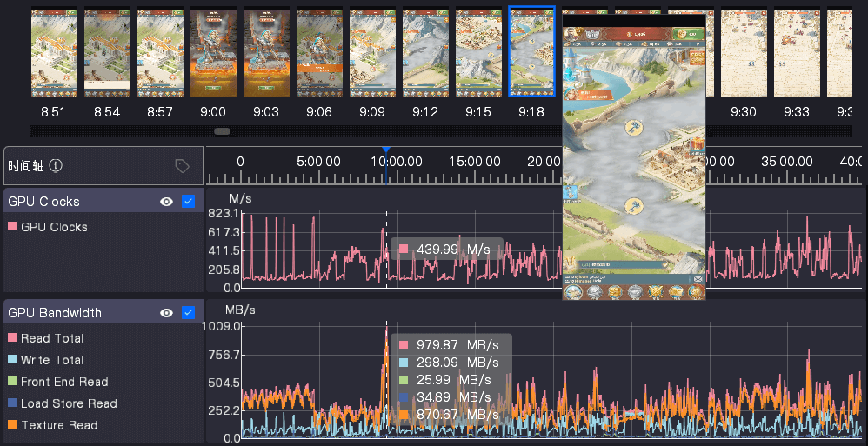Open the screenshot thumbnail at 9:00
Viewport: 868px width, 446px height.
214,52
